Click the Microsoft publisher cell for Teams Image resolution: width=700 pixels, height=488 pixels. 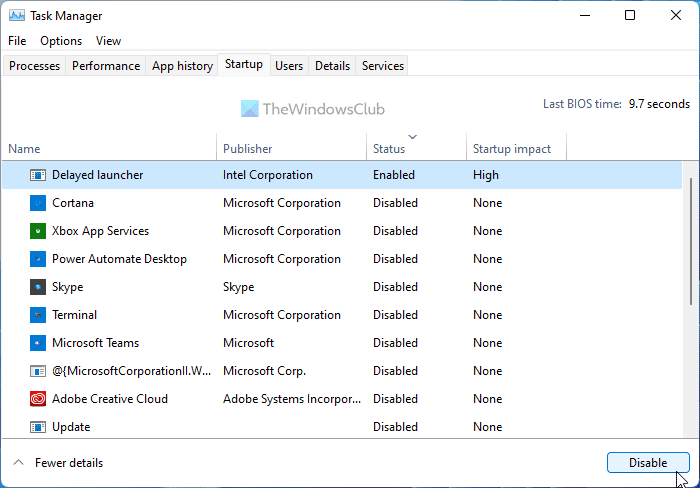248,343
